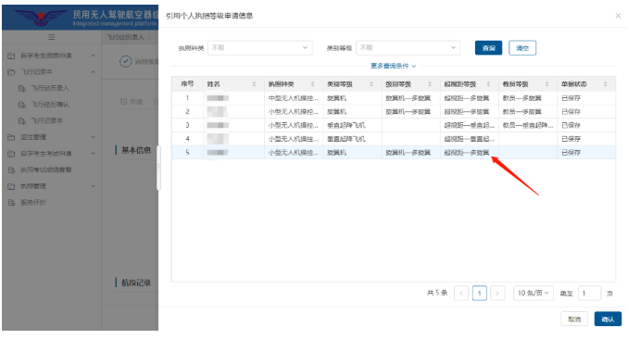Screen dimensions: 628x364
Task: Open the 类别等级 filter dropdown
Action: (408, 47)
